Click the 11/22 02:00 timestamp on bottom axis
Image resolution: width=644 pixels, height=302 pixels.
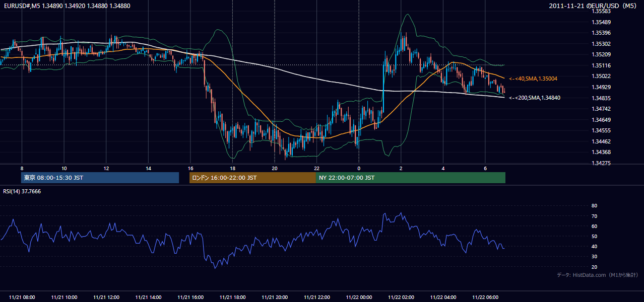point(401,297)
